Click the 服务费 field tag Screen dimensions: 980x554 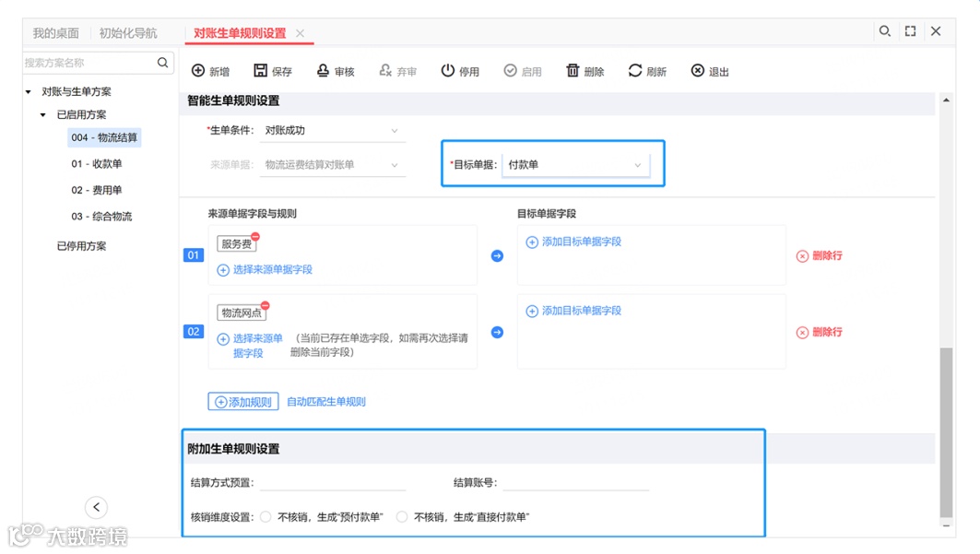click(x=237, y=244)
